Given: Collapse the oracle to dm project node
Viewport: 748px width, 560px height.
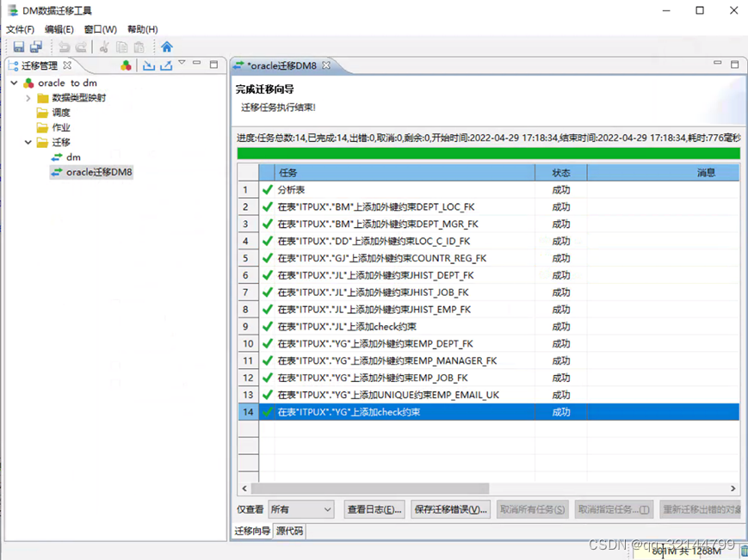Looking at the screenshot, I should (x=15, y=83).
